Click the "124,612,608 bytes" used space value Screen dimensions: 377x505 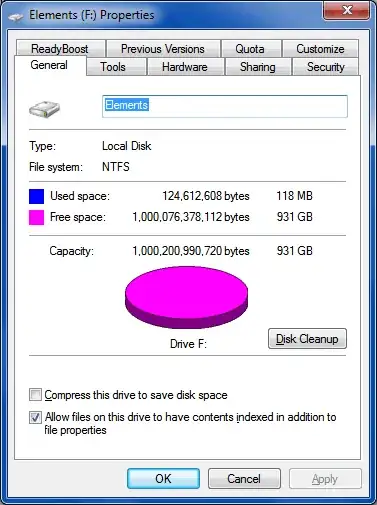206,196
